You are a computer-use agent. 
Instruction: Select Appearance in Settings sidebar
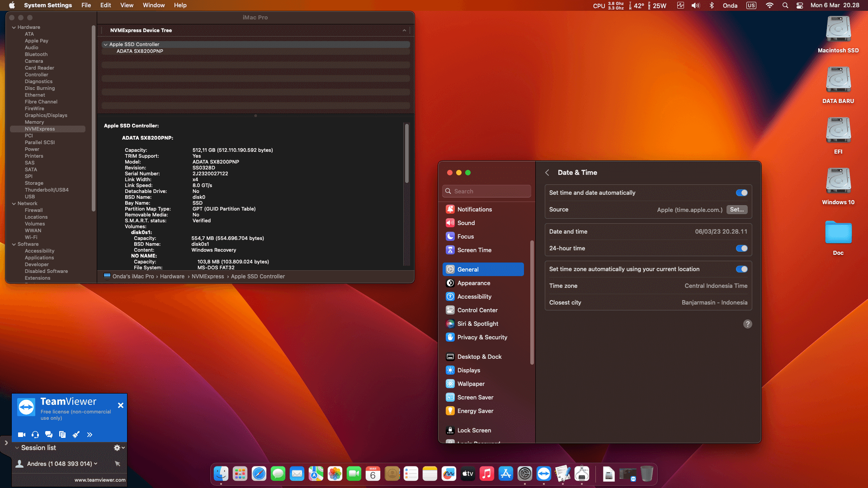tap(473, 283)
